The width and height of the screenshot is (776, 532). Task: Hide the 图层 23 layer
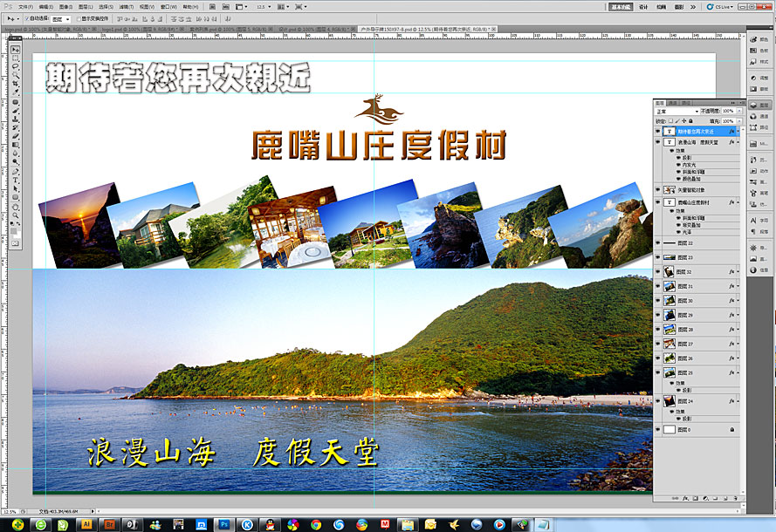coord(657,257)
